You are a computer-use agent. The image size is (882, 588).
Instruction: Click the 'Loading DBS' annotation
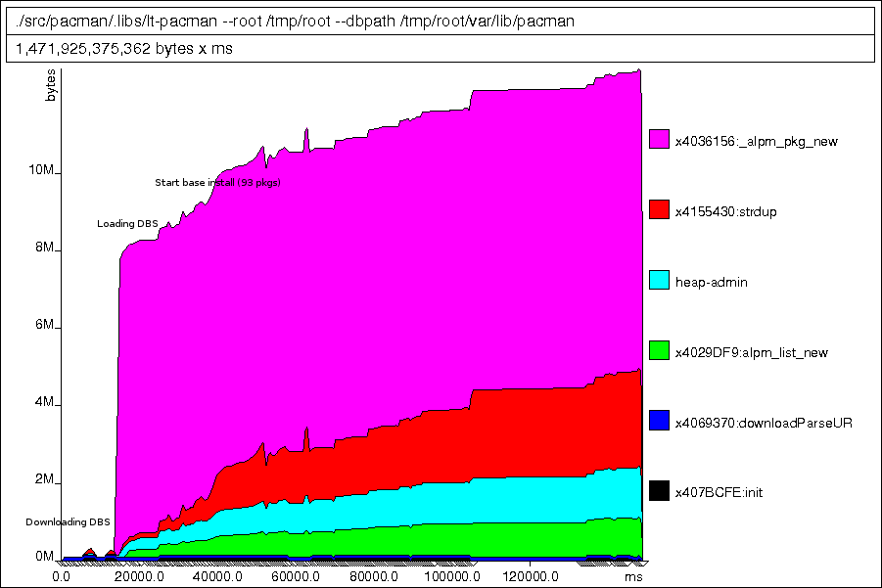pos(127,224)
